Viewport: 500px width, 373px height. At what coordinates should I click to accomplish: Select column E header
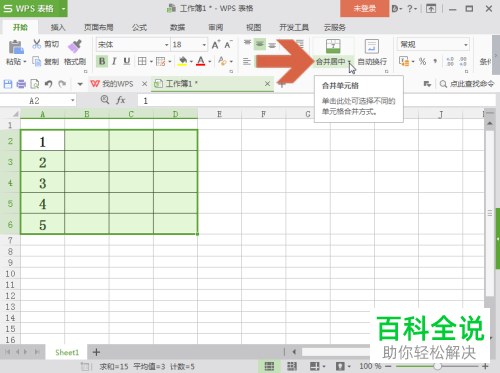click(219, 114)
